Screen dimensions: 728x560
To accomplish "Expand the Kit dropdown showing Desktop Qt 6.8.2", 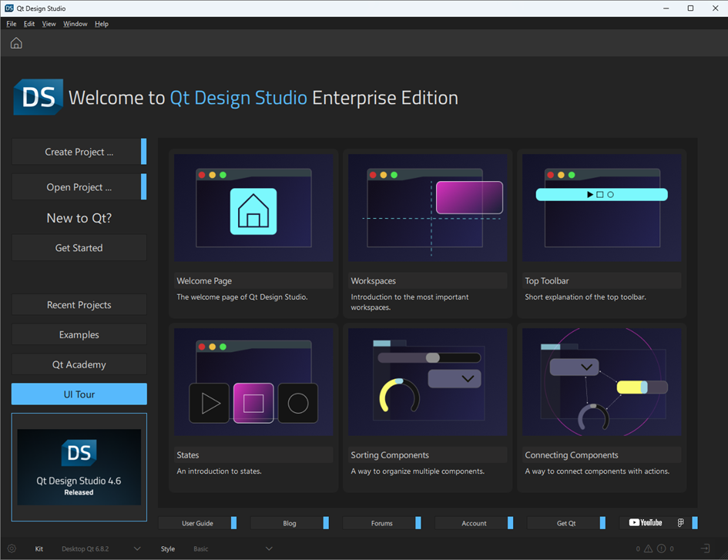I will [101, 548].
